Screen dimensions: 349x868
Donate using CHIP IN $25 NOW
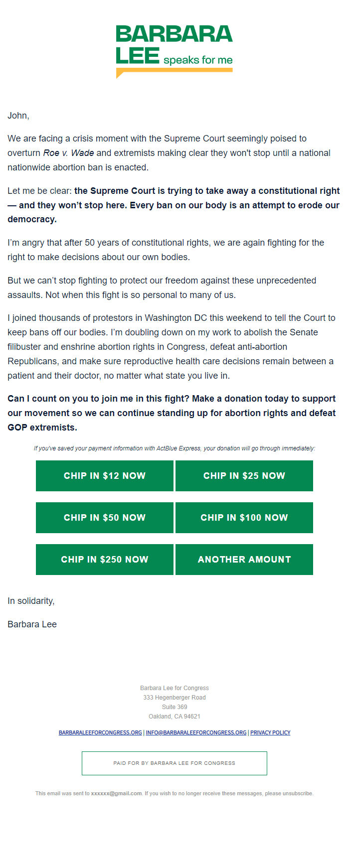coord(244,476)
